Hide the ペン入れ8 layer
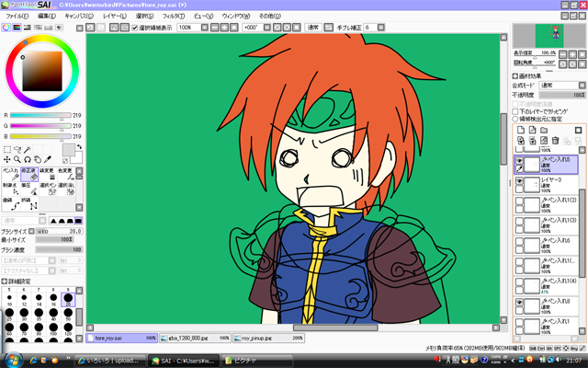The width and height of the screenshot is (588, 368). pyautogui.click(x=519, y=303)
